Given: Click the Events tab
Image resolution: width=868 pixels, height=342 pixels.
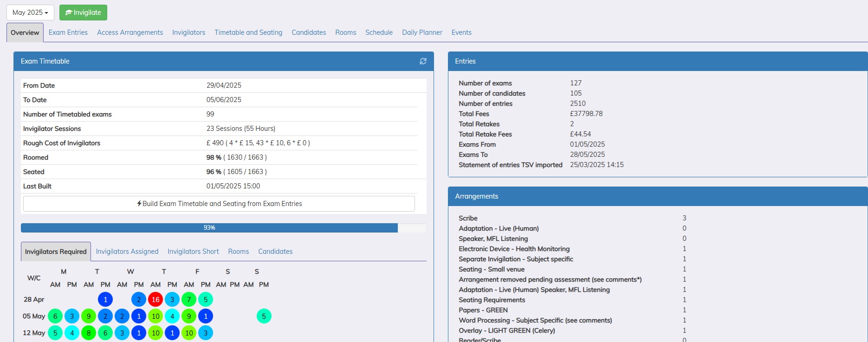Looking at the screenshot, I should pyautogui.click(x=461, y=32).
